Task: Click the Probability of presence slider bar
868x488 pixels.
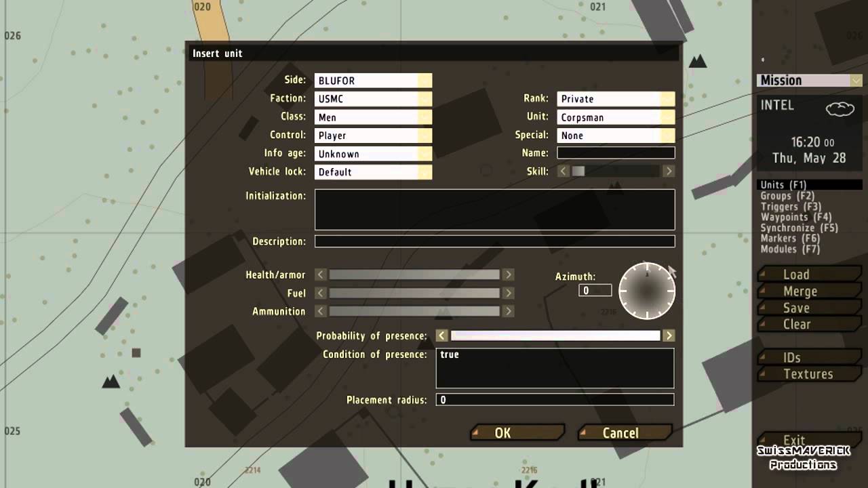Action: click(x=555, y=335)
